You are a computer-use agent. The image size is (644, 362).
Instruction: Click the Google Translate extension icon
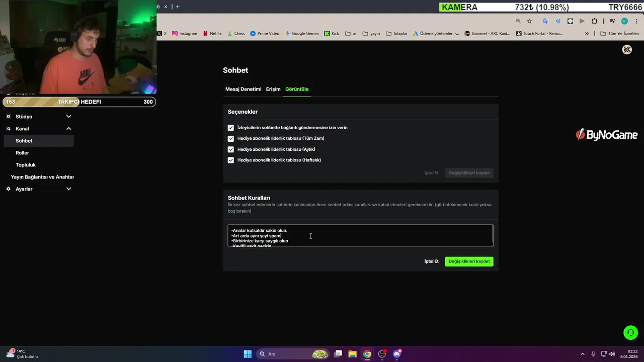pos(545,21)
